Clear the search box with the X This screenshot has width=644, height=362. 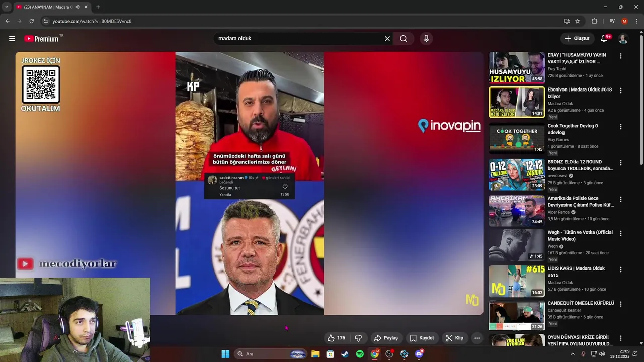point(387,39)
